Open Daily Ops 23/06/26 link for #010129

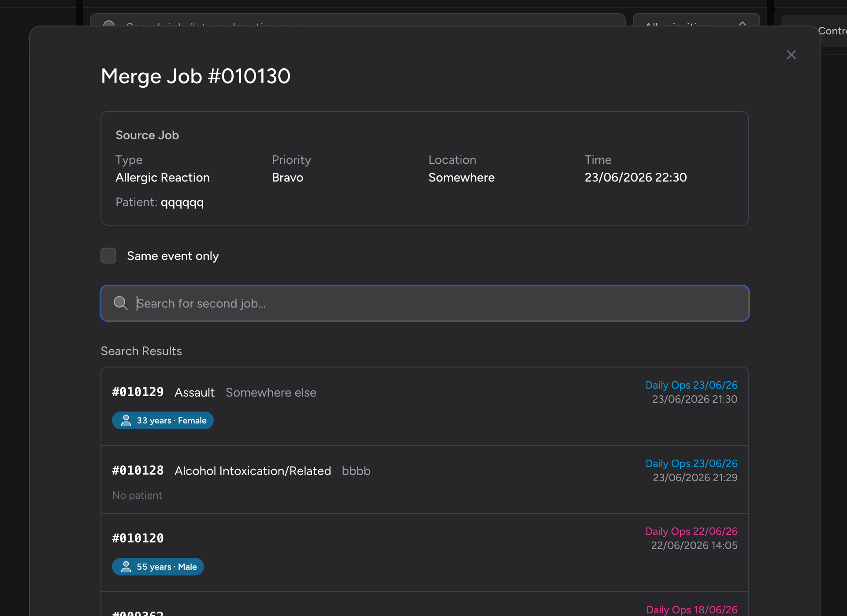691,385
